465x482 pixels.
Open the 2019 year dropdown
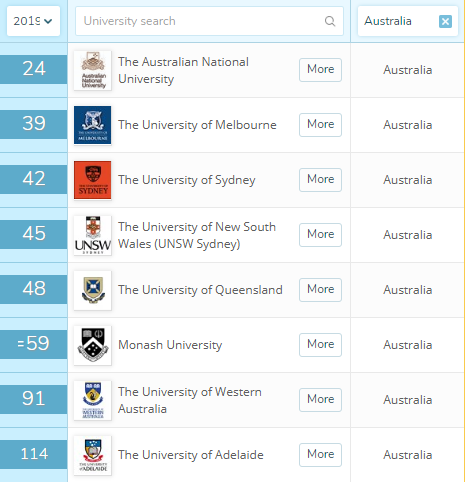pos(33,21)
